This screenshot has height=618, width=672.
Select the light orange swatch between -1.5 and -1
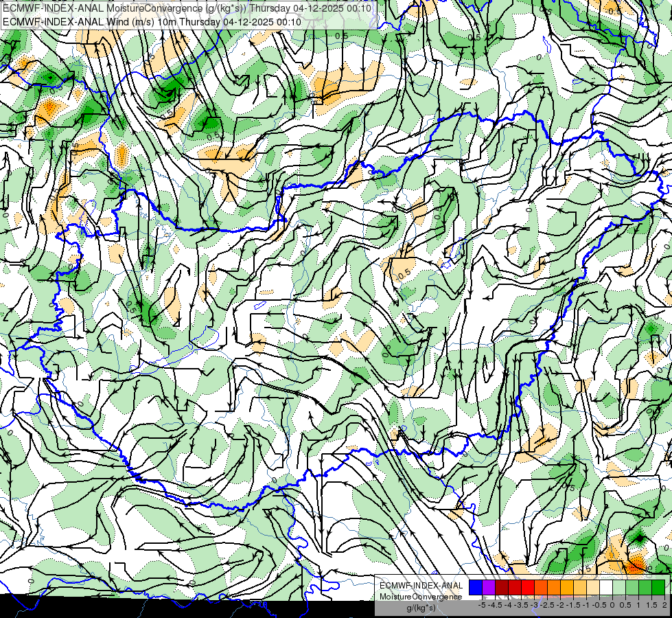[580, 588]
